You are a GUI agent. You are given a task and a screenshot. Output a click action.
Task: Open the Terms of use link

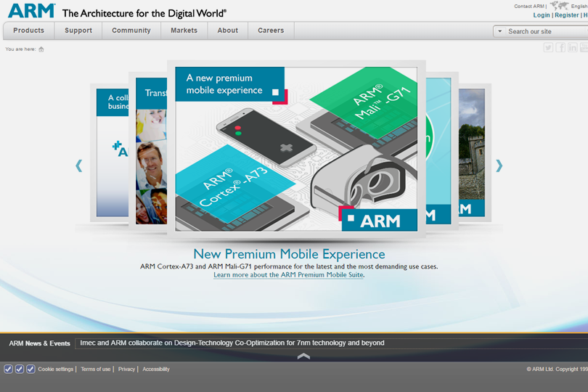[96, 369]
